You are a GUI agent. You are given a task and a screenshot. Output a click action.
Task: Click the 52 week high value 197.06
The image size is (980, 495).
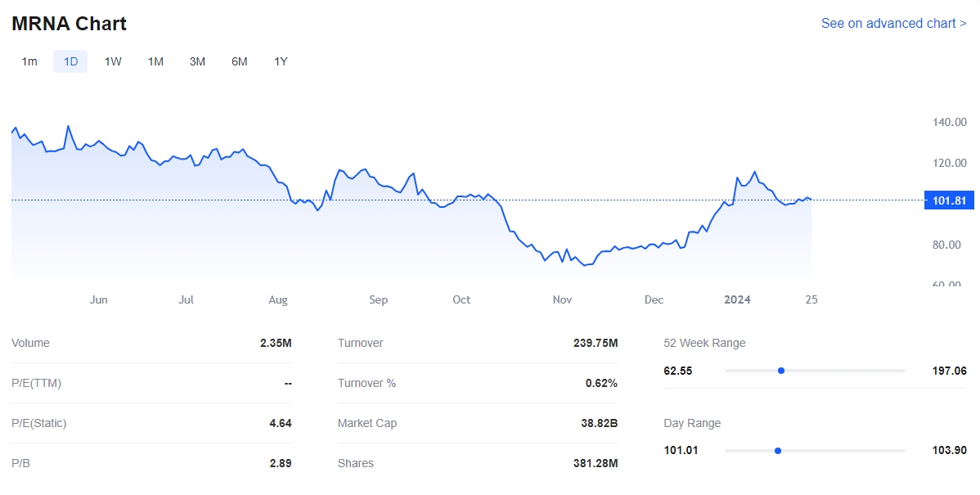pyautogui.click(x=949, y=371)
